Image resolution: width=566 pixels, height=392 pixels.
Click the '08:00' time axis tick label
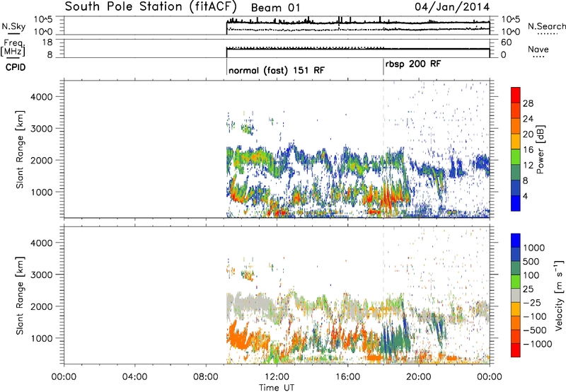[206, 377]
